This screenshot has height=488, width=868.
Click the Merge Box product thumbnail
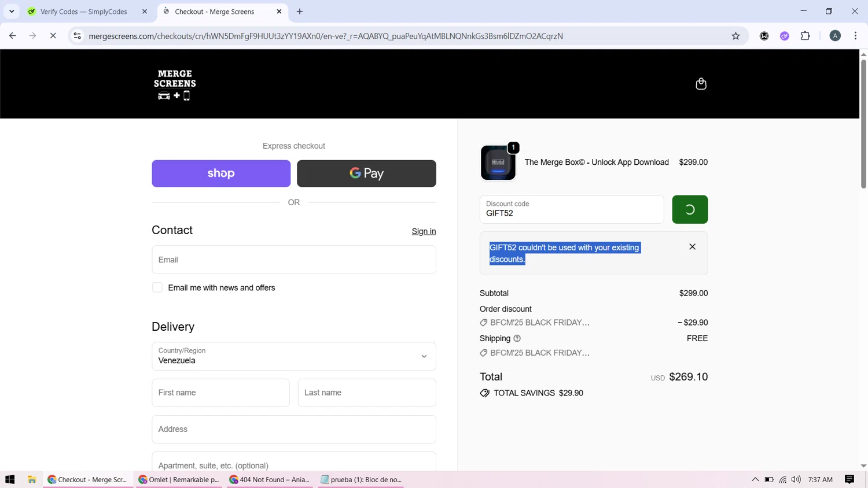click(498, 163)
